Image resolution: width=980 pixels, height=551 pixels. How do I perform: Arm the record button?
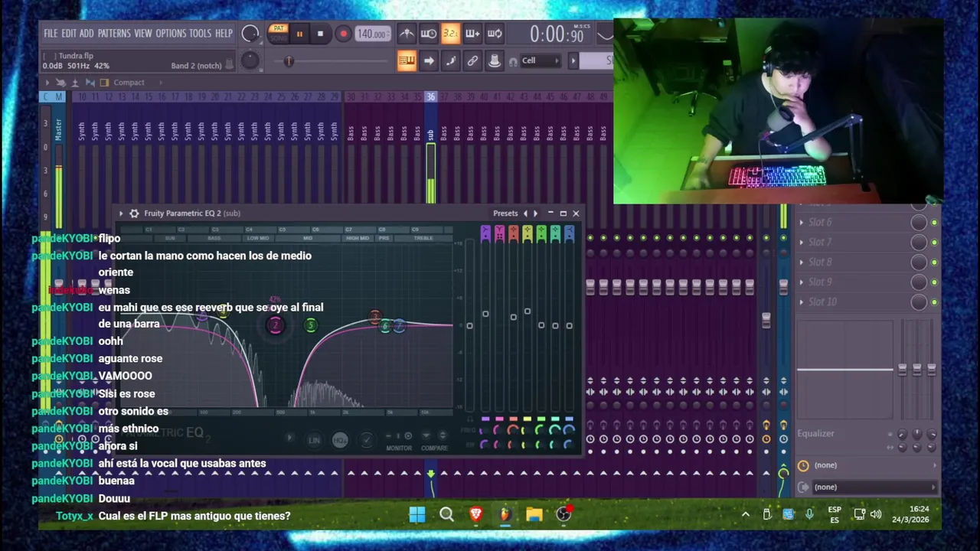pyautogui.click(x=343, y=34)
